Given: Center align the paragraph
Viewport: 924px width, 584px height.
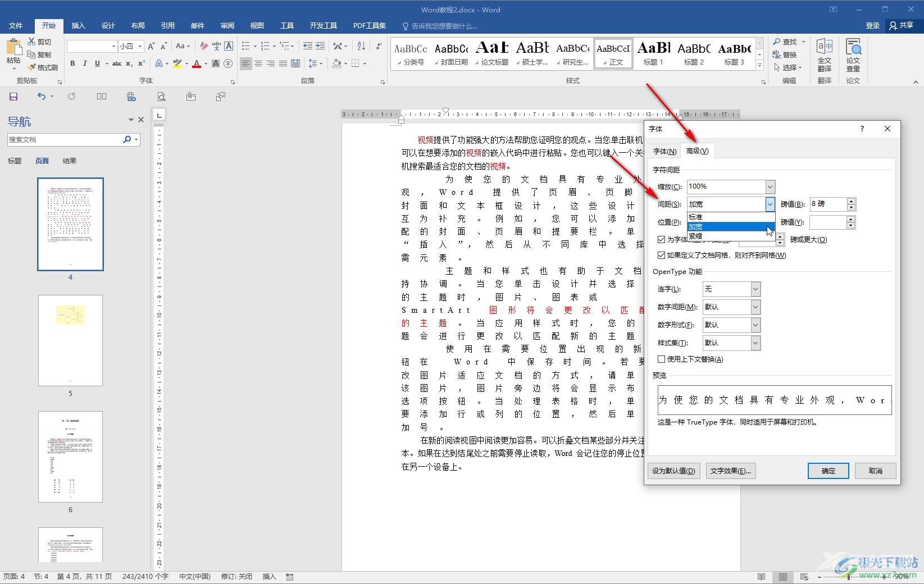Looking at the screenshot, I should coord(258,63).
